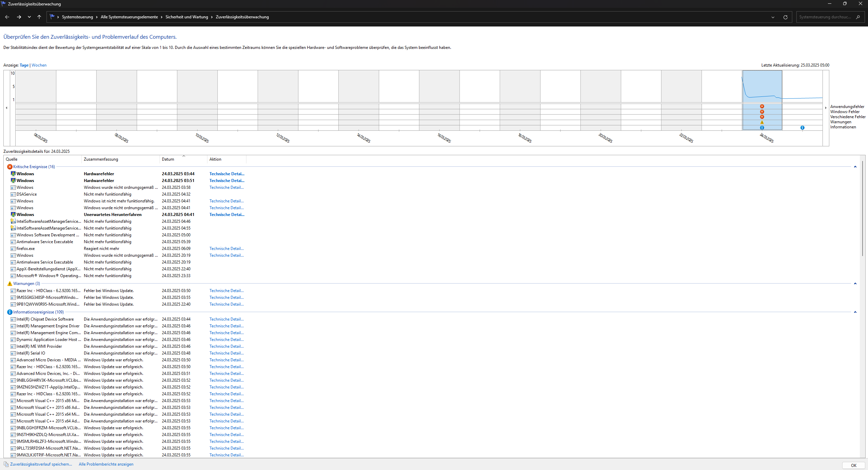The height and width of the screenshot is (470, 868).
Task: Switch chart view to Wochen
Action: coord(39,65)
